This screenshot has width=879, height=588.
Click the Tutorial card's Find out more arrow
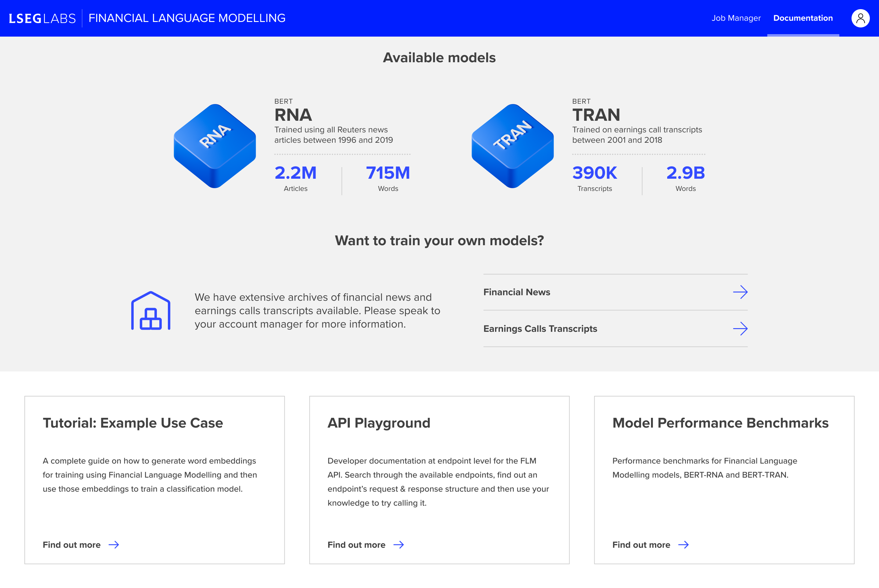(x=114, y=544)
